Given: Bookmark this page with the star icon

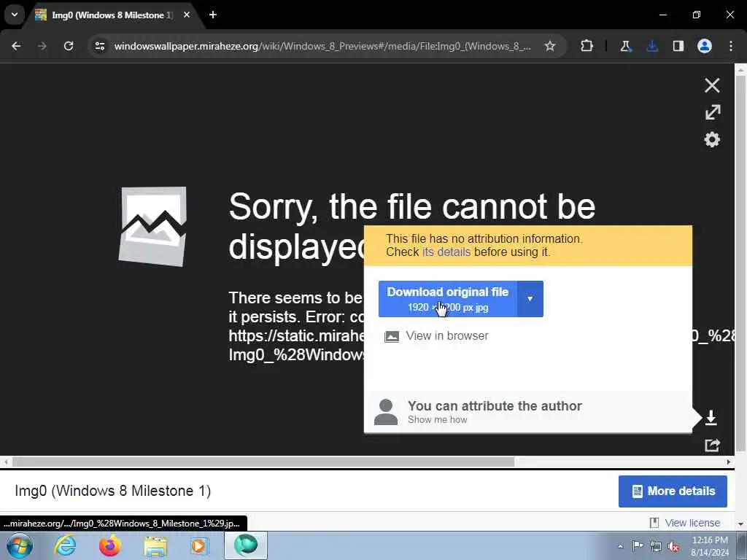Looking at the screenshot, I should click(x=550, y=46).
